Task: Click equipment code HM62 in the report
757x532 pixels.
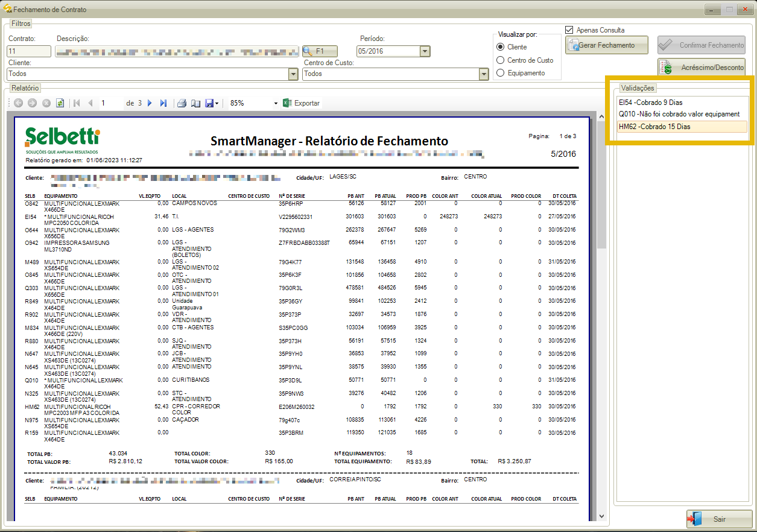Action: (x=31, y=407)
